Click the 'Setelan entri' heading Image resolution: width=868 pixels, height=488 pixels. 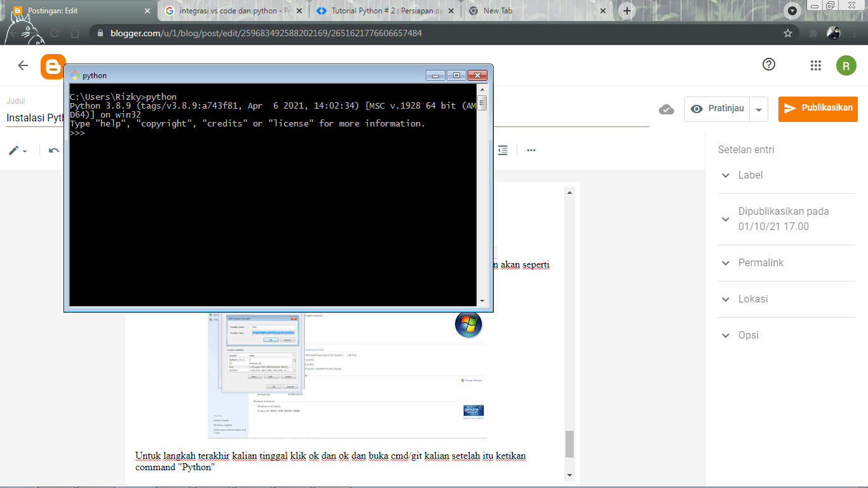746,150
